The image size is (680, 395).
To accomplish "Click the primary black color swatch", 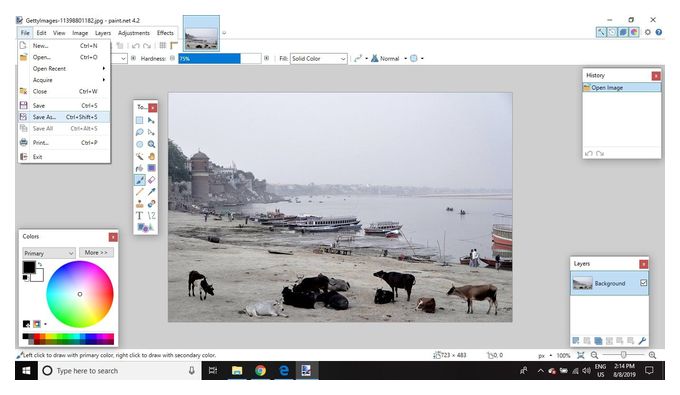I will [x=29, y=267].
